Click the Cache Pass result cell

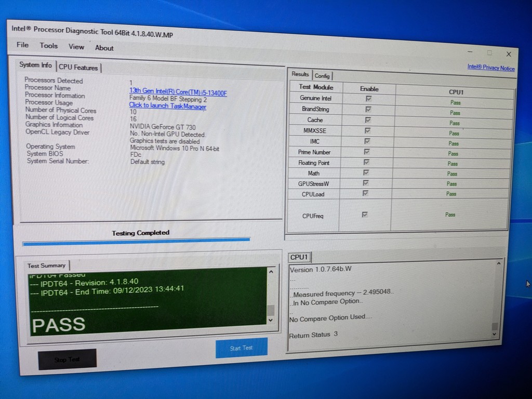[x=454, y=123]
